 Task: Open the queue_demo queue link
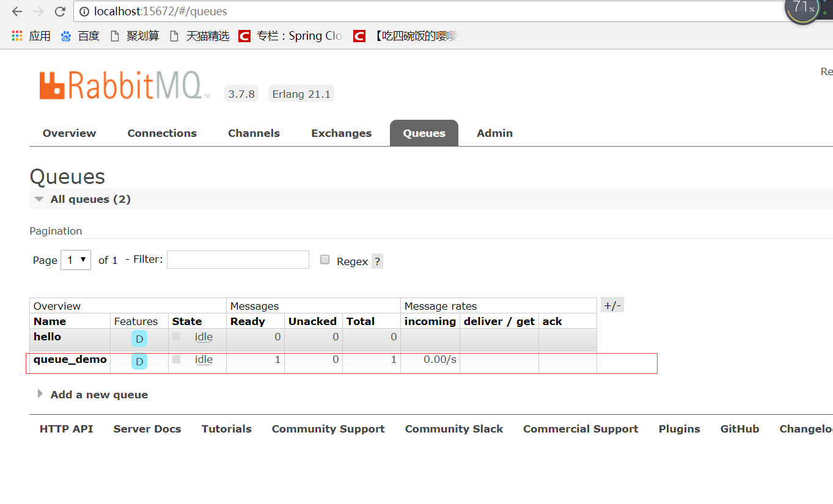tap(70, 359)
